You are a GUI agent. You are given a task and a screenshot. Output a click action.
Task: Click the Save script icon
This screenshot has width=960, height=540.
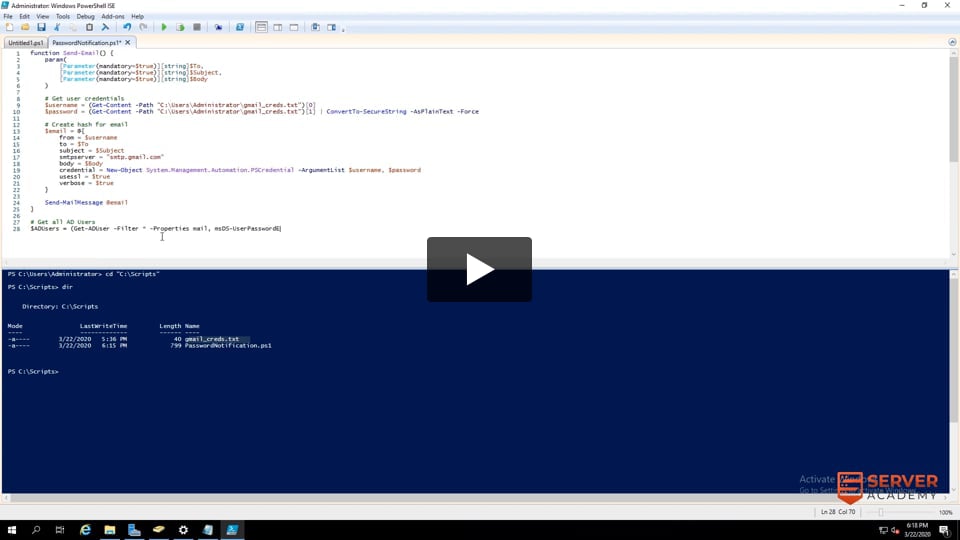click(41, 27)
